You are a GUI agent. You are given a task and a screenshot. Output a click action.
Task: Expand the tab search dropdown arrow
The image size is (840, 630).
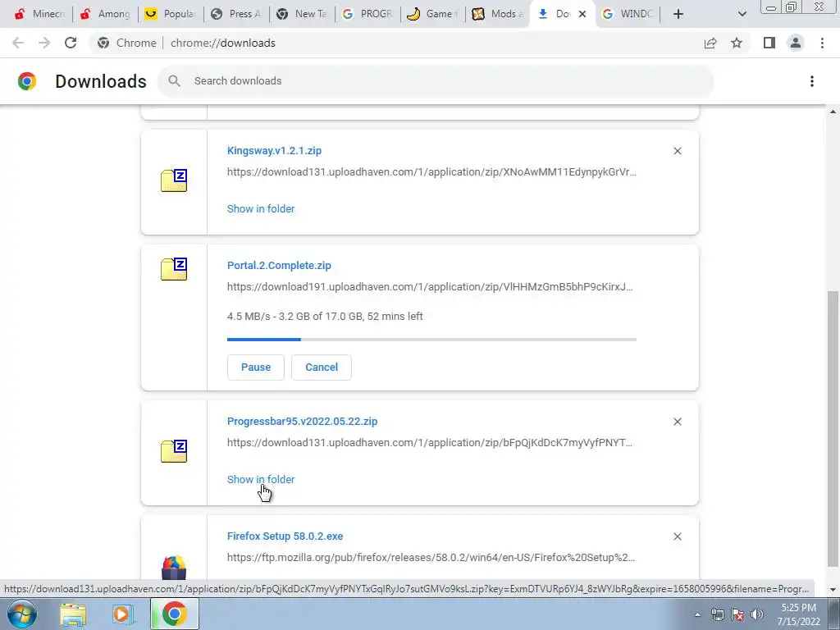[742, 14]
